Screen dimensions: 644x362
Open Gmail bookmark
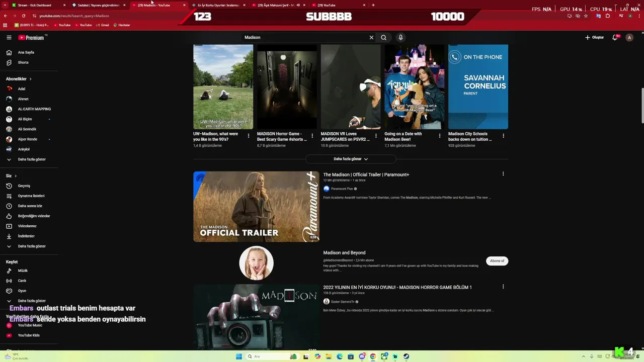[x=102, y=25]
